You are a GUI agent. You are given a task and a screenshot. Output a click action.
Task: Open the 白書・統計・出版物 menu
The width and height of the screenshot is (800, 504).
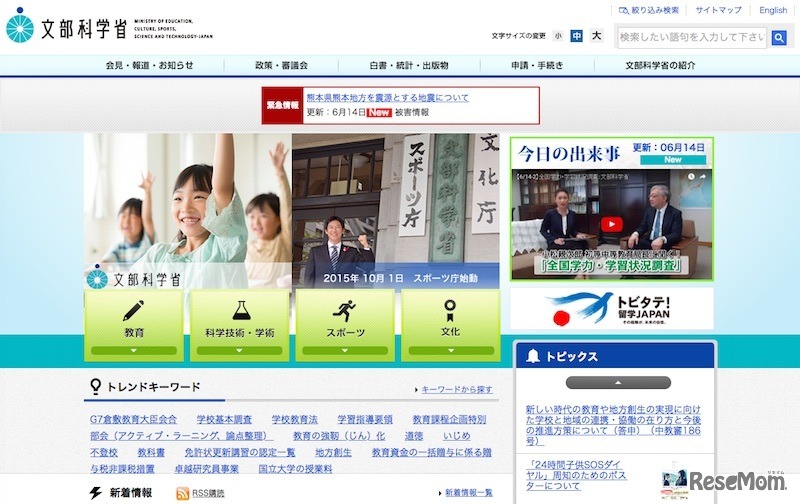click(409, 65)
